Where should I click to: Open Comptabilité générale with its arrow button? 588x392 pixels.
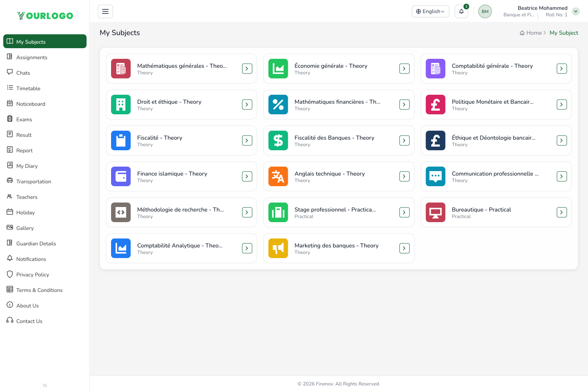pyautogui.click(x=562, y=69)
